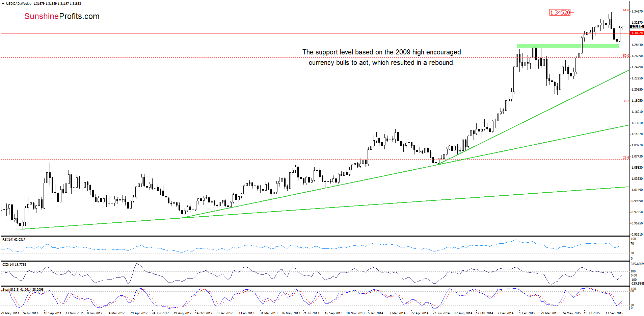Click the 24 May 2015 date on time axis
The image size is (644, 316).
coord(571,313)
